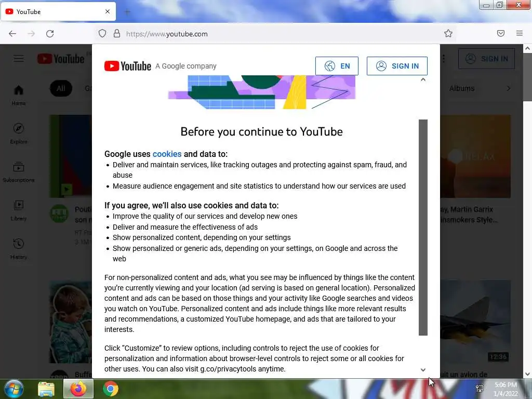The height and width of the screenshot is (399, 532).
Task: Open a new tab with the plus icon
Action: (127, 12)
